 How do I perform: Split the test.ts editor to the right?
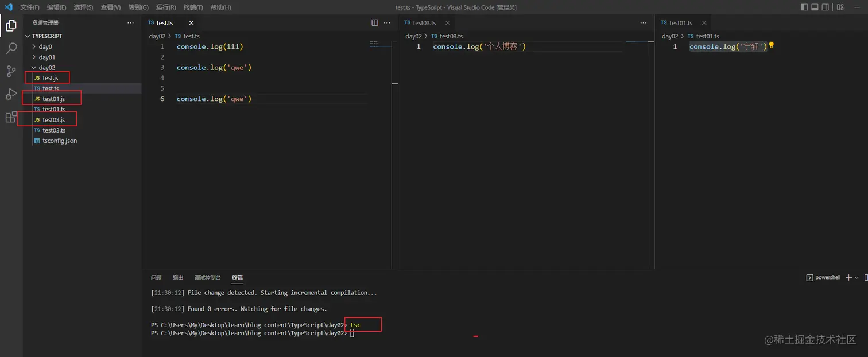tap(375, 23)
